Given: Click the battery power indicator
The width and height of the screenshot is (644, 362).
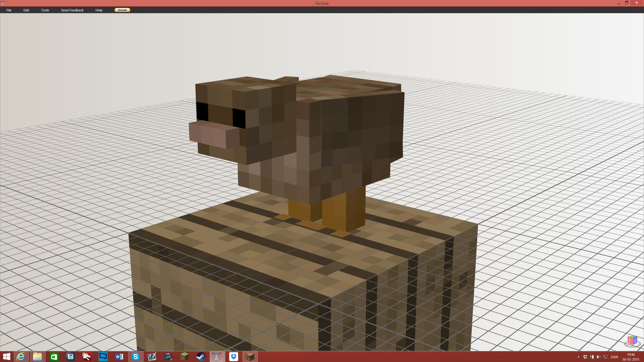Looking at the screenshot, I should coord(592,356).
